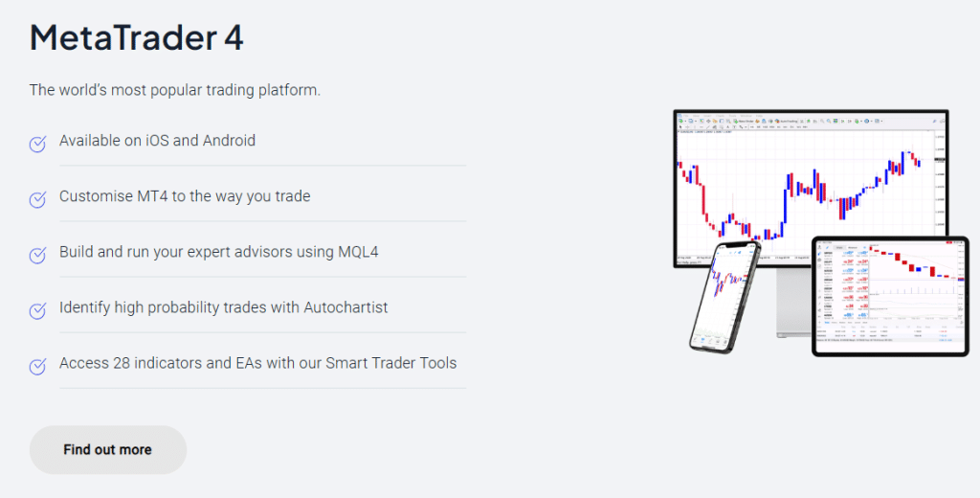Click the checkmark icon next to MQL4 line
Image resolution: width=980 pixels, height=498 pixels.
(37, 256)
